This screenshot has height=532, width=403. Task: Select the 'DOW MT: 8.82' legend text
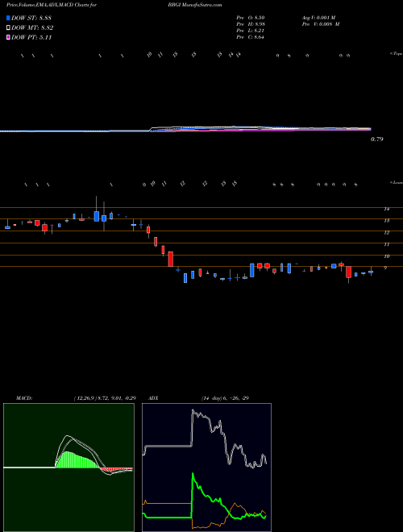[32, 28]
